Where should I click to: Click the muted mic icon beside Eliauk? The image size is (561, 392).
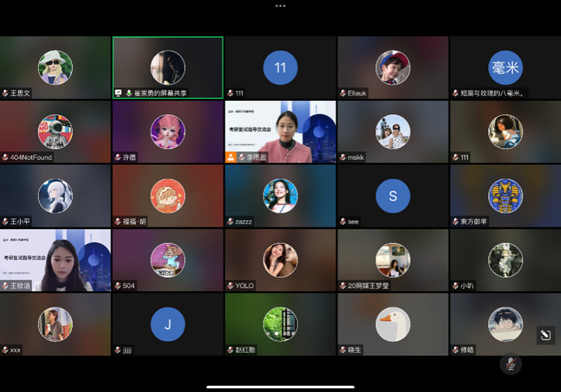[x=343, y=93]
